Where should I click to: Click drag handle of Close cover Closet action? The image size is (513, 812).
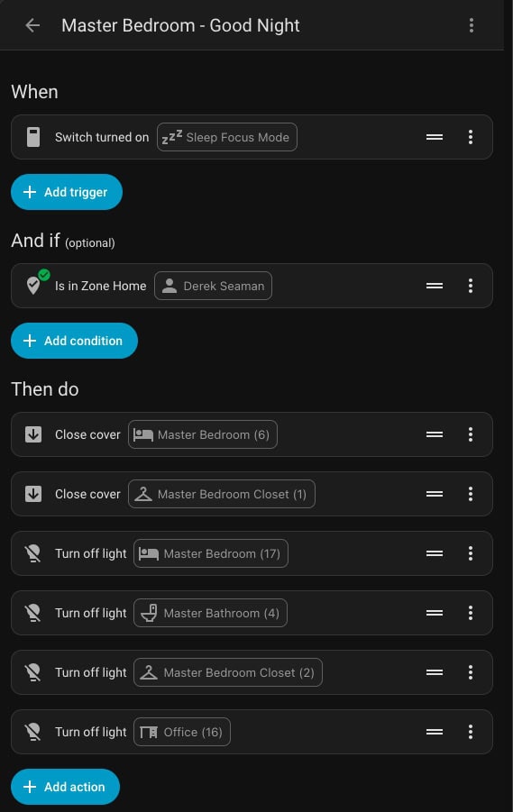tap(435, 494)
